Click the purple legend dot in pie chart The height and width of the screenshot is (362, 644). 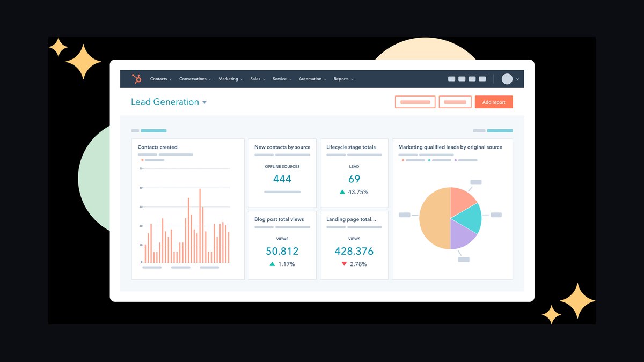[456, 160]
